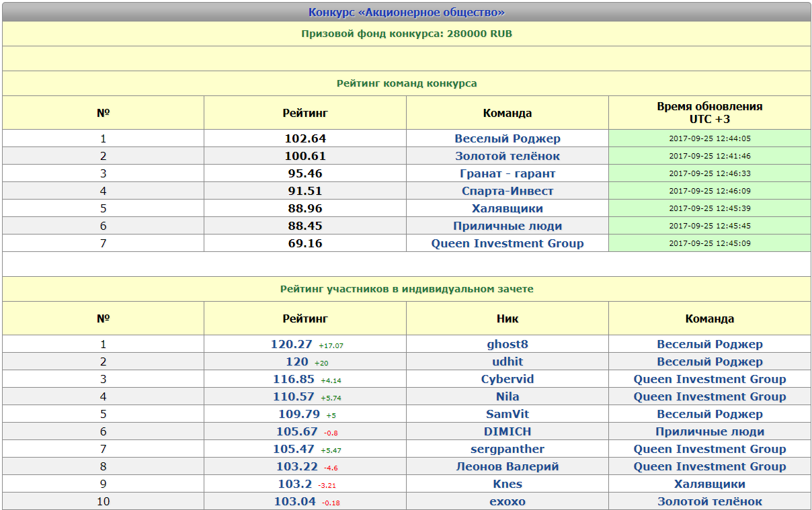The width and height of the screenshot is (812, 510).
Task: Click Cybervid's rating 116.85
Action: [294, 379]
